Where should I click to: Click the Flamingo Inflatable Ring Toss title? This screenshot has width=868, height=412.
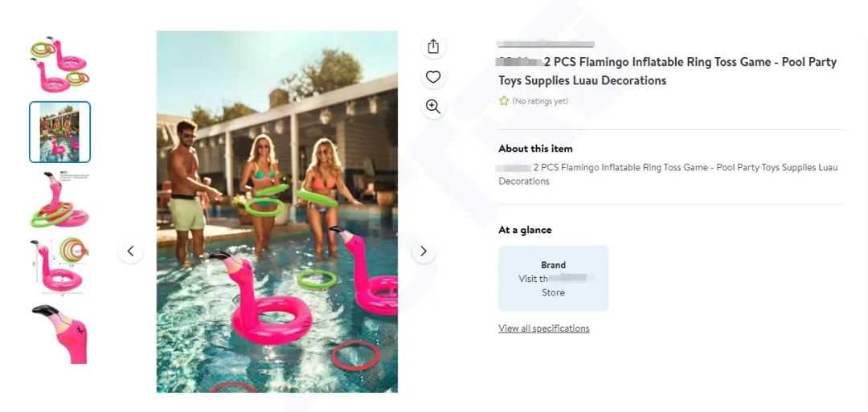click(x=668, y=71)
